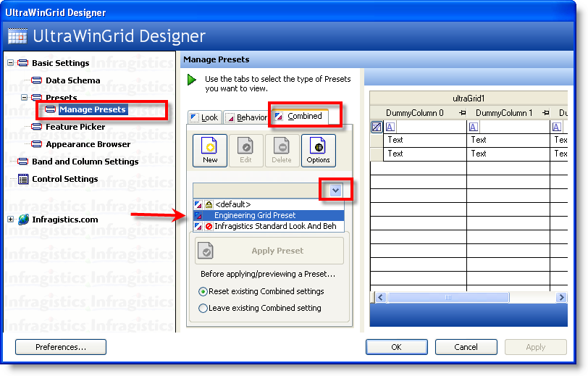Click the Control Settings list icon
This screenshot has height=376, width=588.
click(23, 179)
